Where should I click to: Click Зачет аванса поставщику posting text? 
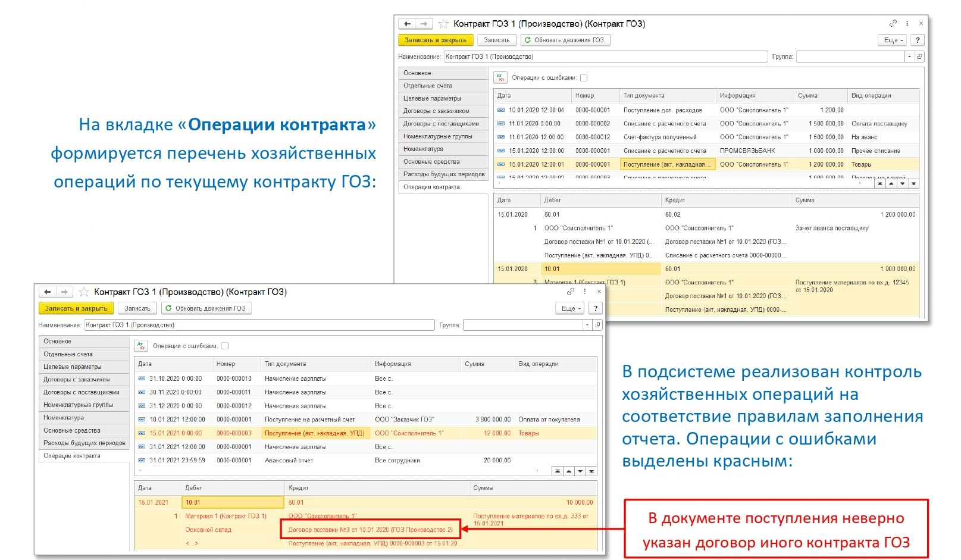(832, 228)
